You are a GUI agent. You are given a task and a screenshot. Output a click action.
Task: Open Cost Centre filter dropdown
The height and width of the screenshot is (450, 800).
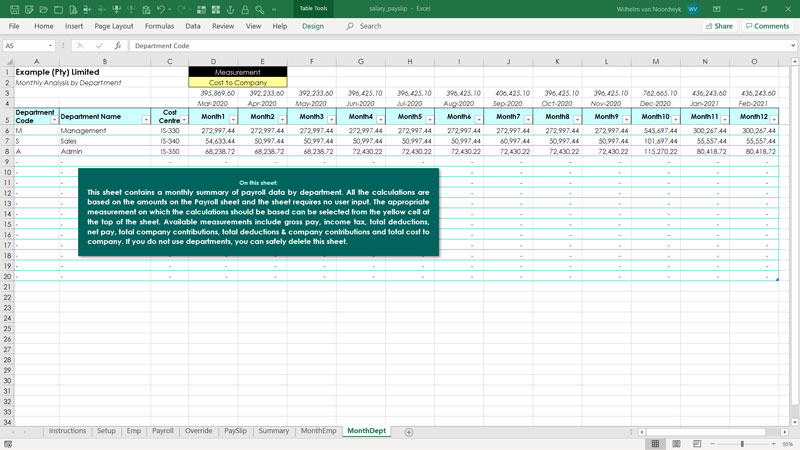click(184, 120)
